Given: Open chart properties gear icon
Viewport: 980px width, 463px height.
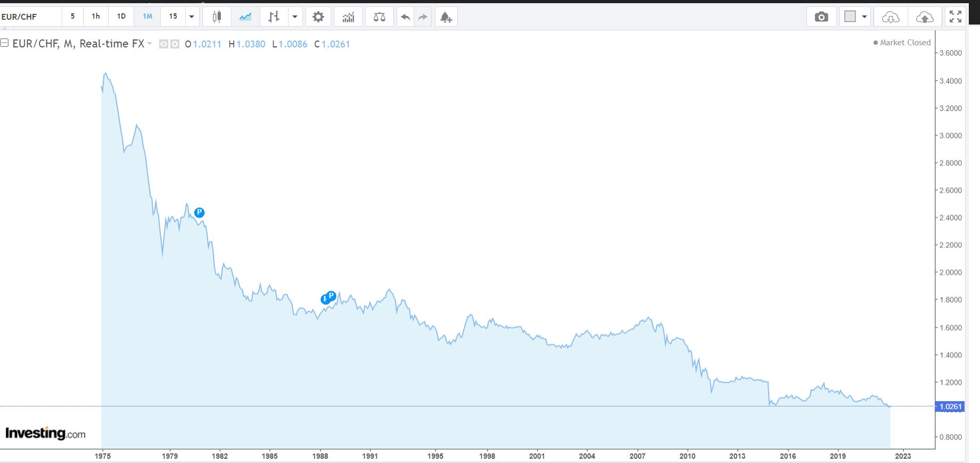Looking at the screenshot, I should click(318, 17).
